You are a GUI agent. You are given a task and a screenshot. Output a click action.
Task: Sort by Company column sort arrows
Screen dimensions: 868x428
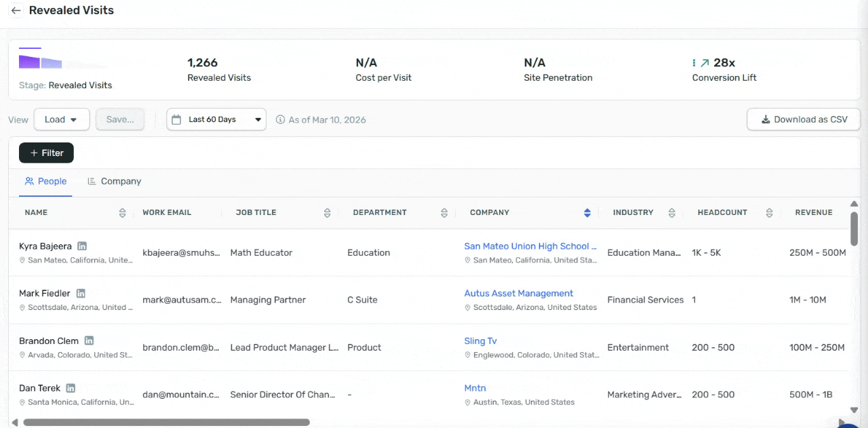pos(587,213)
